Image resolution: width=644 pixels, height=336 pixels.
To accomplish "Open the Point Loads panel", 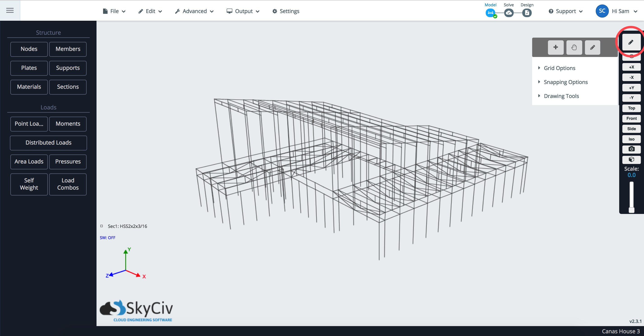I will (x=29, y=124).
